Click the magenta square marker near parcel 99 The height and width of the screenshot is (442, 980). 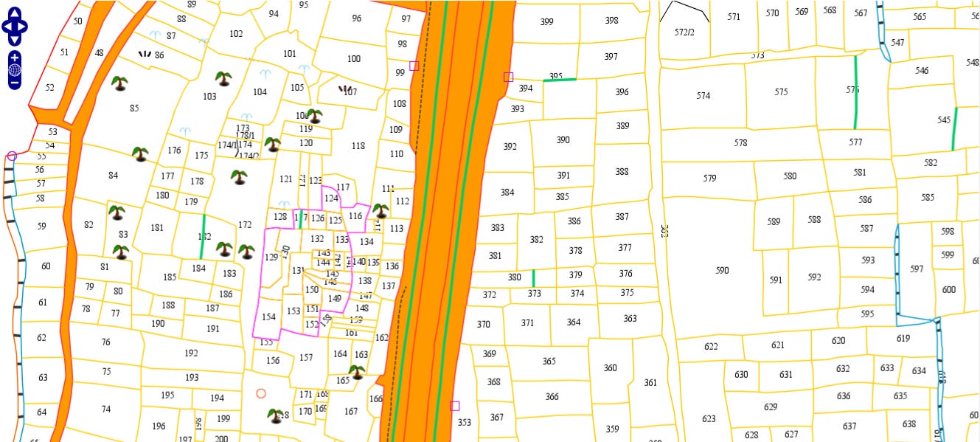click(x=413, y=65)
